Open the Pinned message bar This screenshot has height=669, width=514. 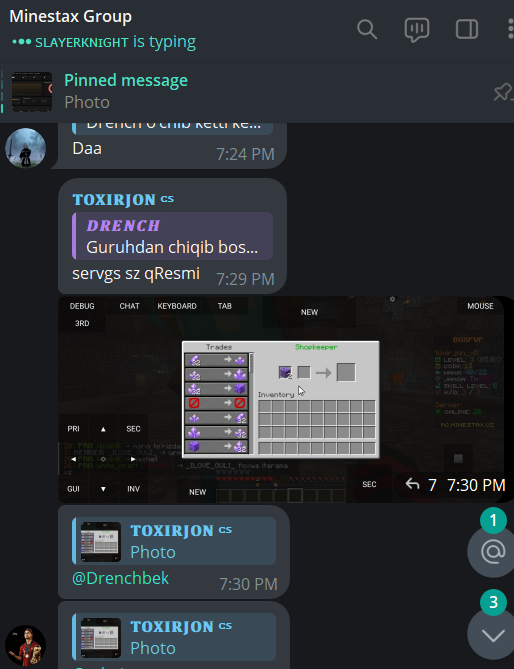257,92
